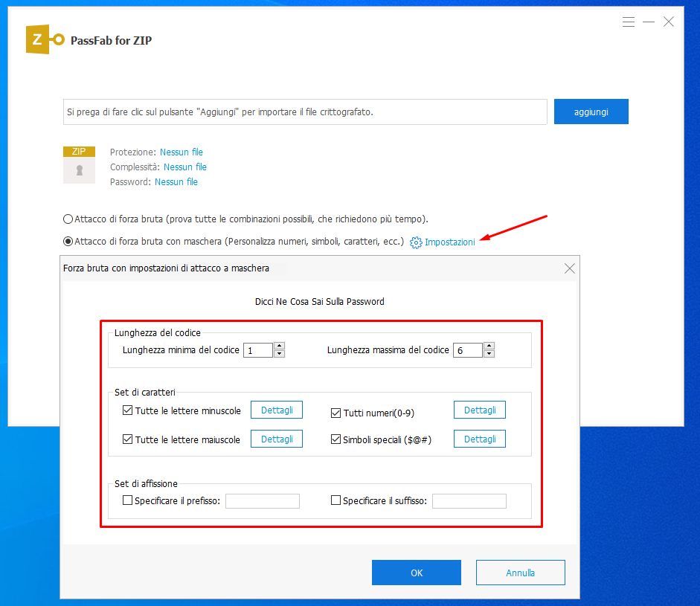
Task: Click the suffix text input field
Action: point(469,500)
